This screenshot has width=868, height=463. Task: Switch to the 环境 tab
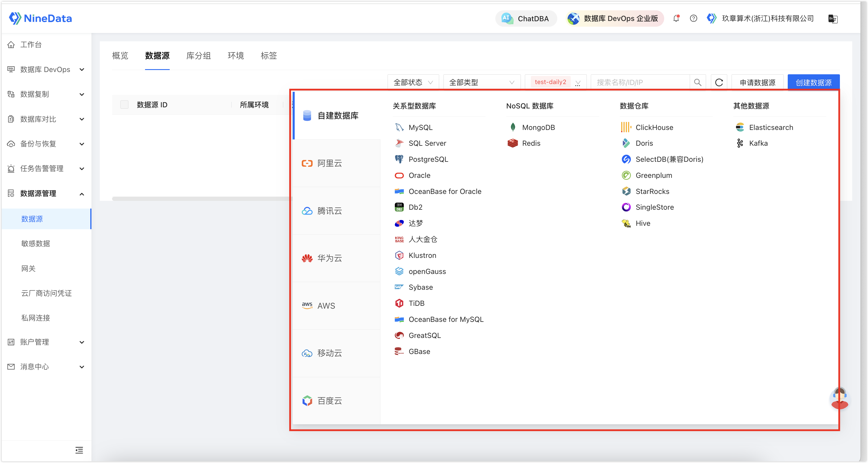pyautogui.click(x=236, y=56)
